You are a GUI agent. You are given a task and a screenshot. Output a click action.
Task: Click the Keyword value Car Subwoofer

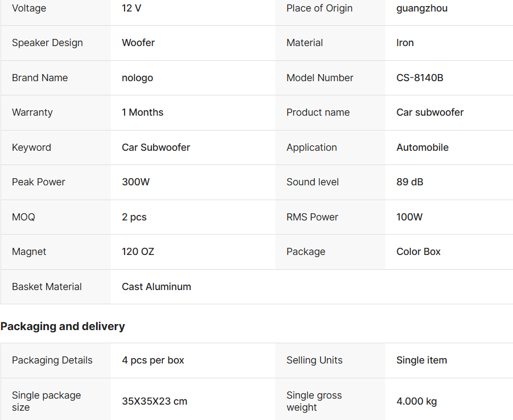[x=156, y=147]
